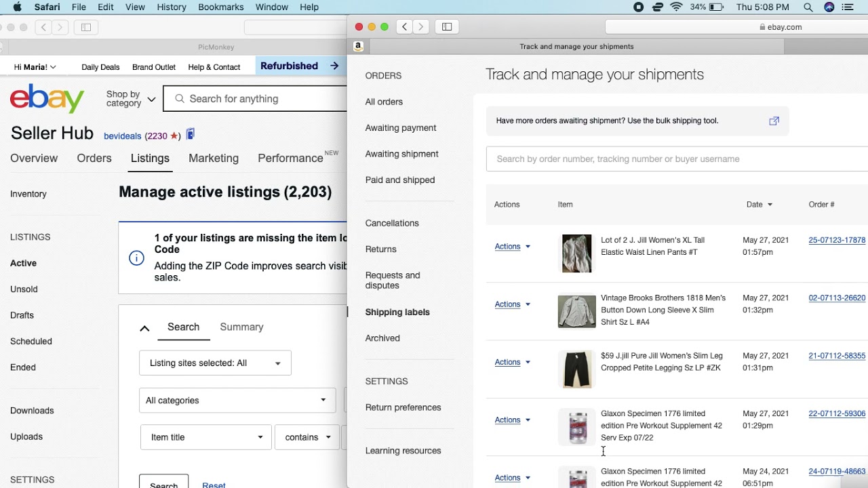Open Actions dropdown for Exp 07/22 Glaxon order
The image size is (868, 488).
pos(513,420)
